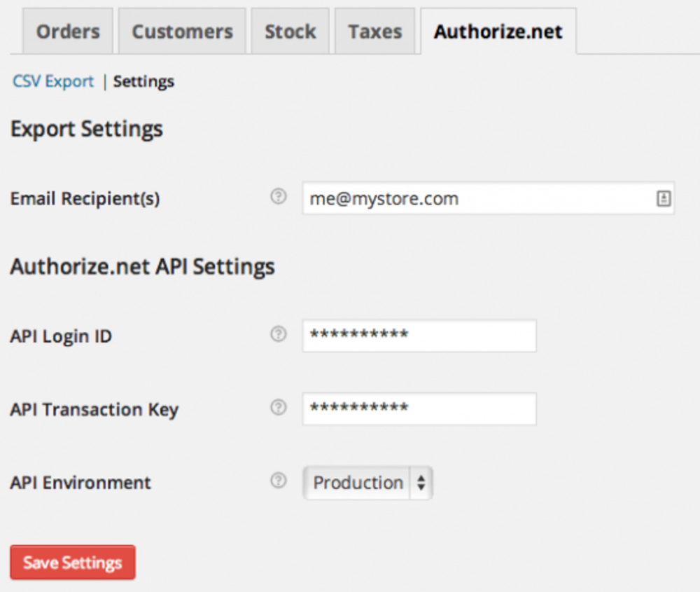Click help icon beside API Environment
This screenshot has width=700, height=592.
[x=279, y=481]
